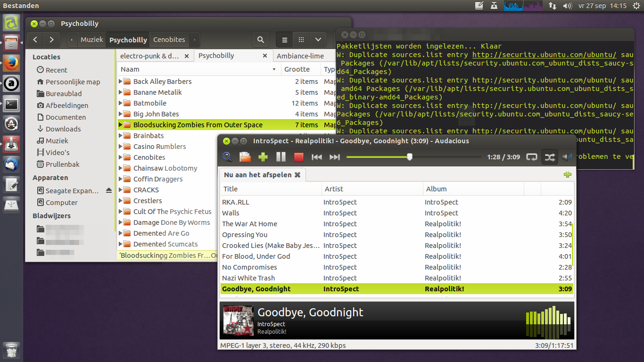Expand the Batmobile folder
644x362 pixels.
[120, 103]
